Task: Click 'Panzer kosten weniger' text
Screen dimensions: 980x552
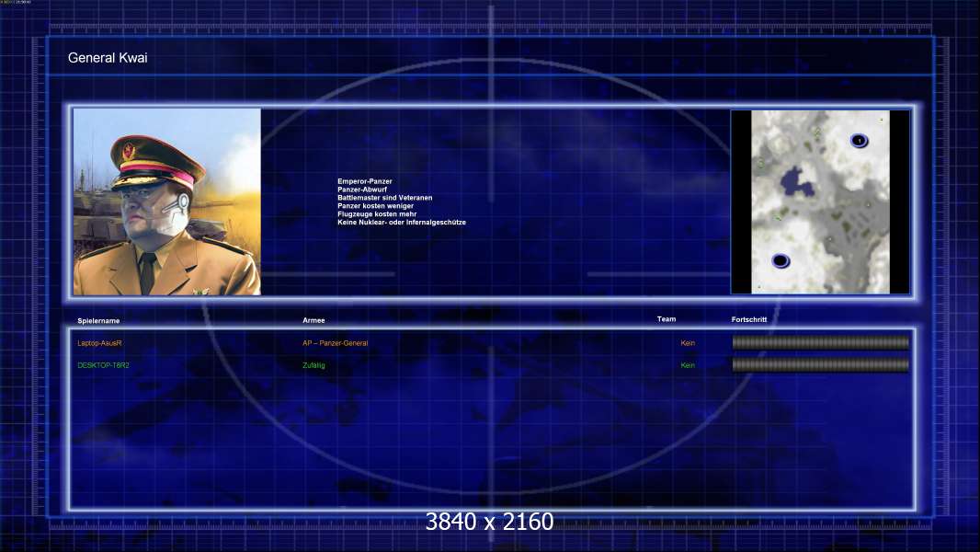Action: point(376,206)
